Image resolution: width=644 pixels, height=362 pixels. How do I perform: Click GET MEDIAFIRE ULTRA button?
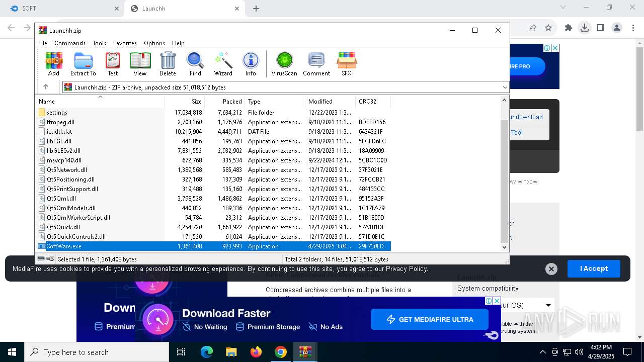pyautogui.click(x=429, y=319)
